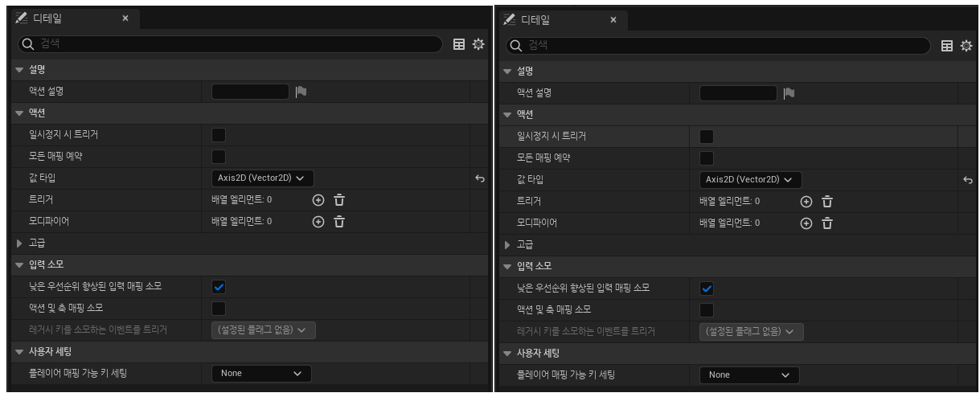Screen dimensions: 980x397
Task: Open 플레이어 매핑 가능 키 세팅 None dropdown, left panel
Action: tap(261, 373)
